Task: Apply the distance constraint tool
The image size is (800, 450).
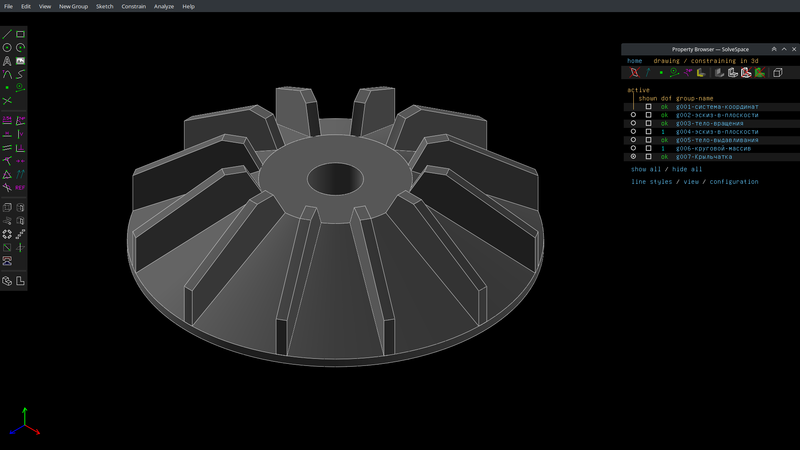Action: [x=8, y=119]
